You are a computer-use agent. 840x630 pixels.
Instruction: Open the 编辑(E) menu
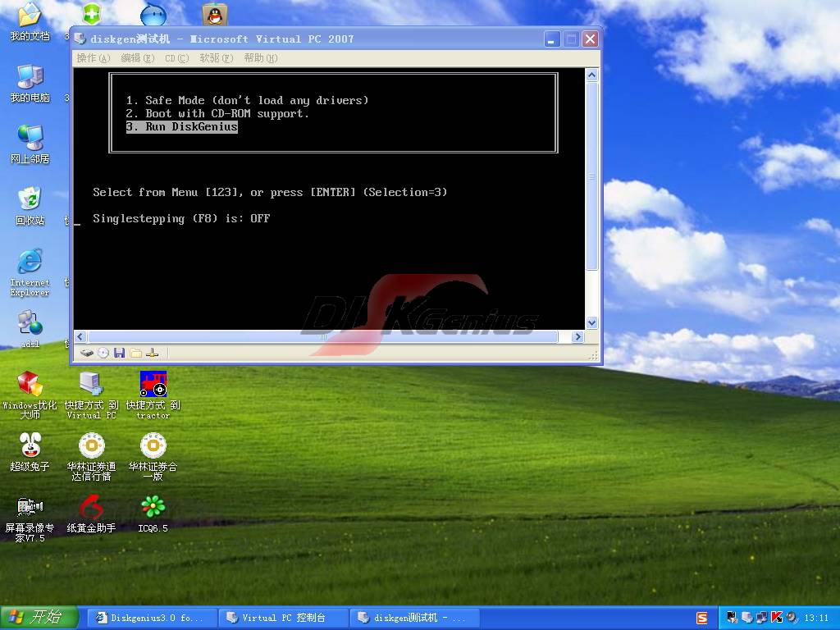pyautogui.click(x=138, y=58)
